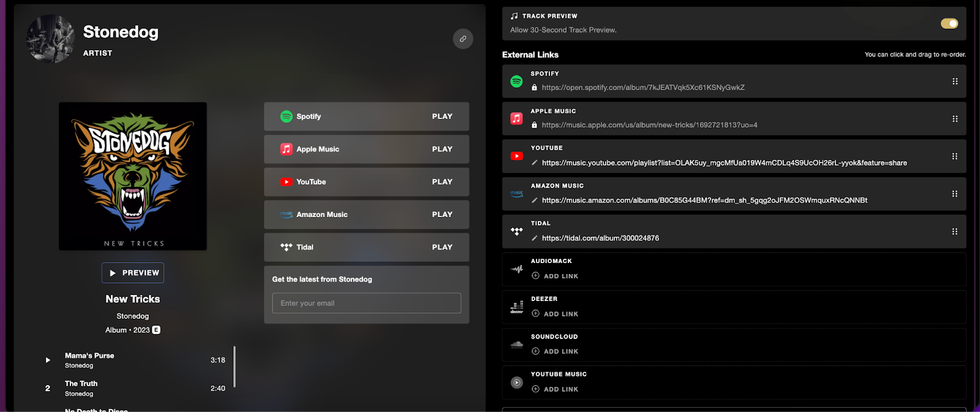The image size is (980, 412).
Task: Focus the 'Enter your email' field
Action: point(366,303)
